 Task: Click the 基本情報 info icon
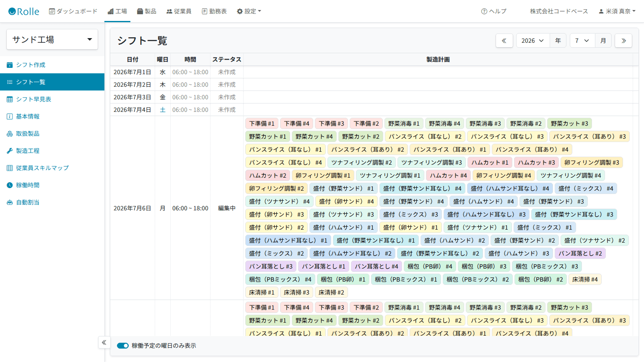click(10, 116)
